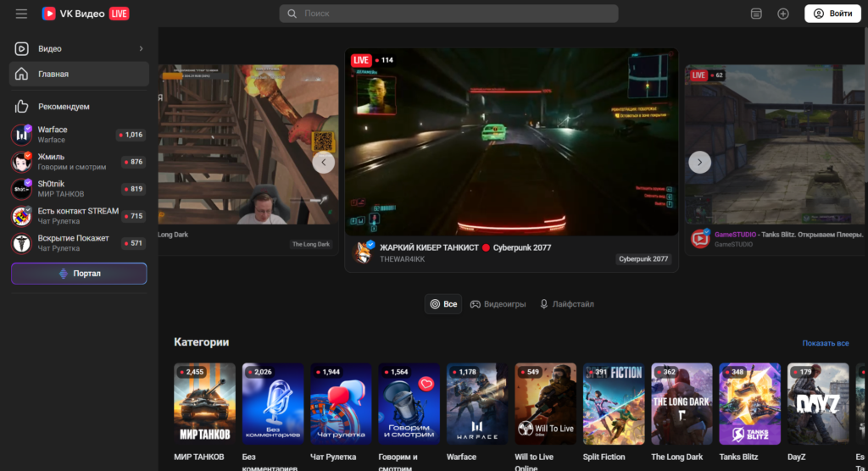Click the red LIVE badge beside the logo
The width and height of the screenshot is (868, 471).
[119, 14]
